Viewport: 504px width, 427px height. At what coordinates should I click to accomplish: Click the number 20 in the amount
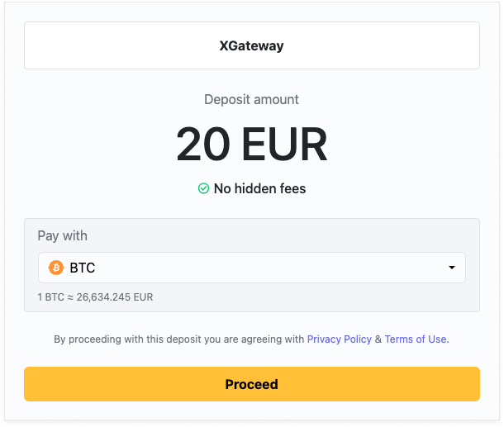click(x=204, y=145)
